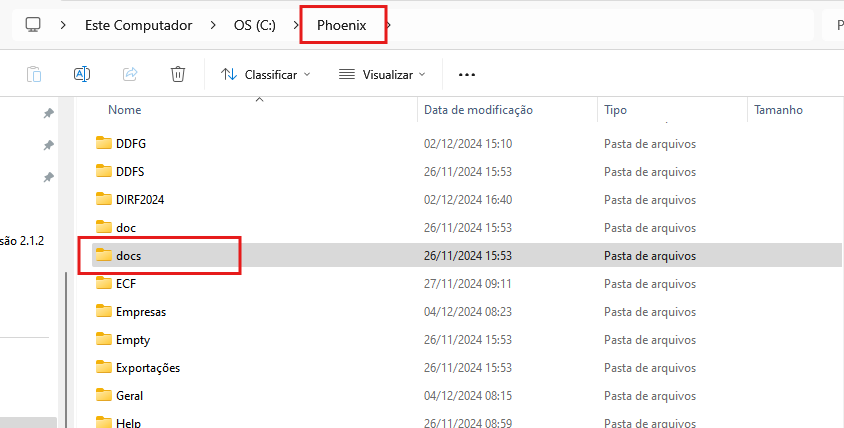844x428 pixels.
Task: Click date 04/12/2024 08:15 of Geral
Action: [468, 396]
